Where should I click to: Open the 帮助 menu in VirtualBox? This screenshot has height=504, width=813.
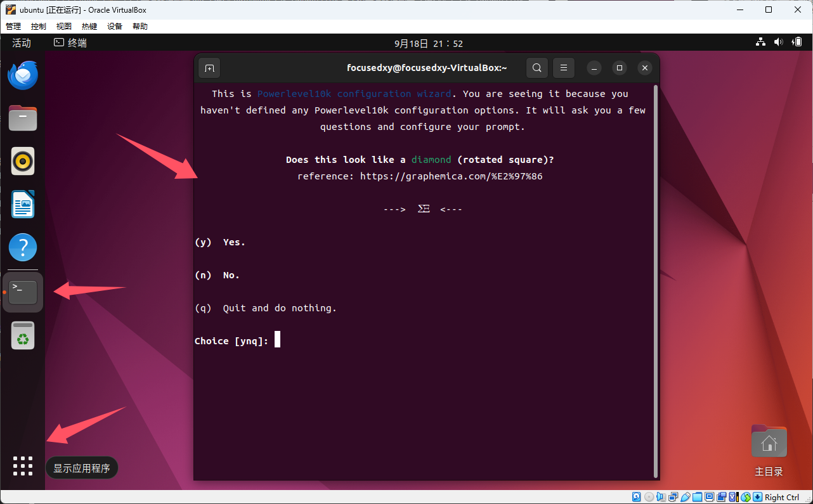click(140, 26)
